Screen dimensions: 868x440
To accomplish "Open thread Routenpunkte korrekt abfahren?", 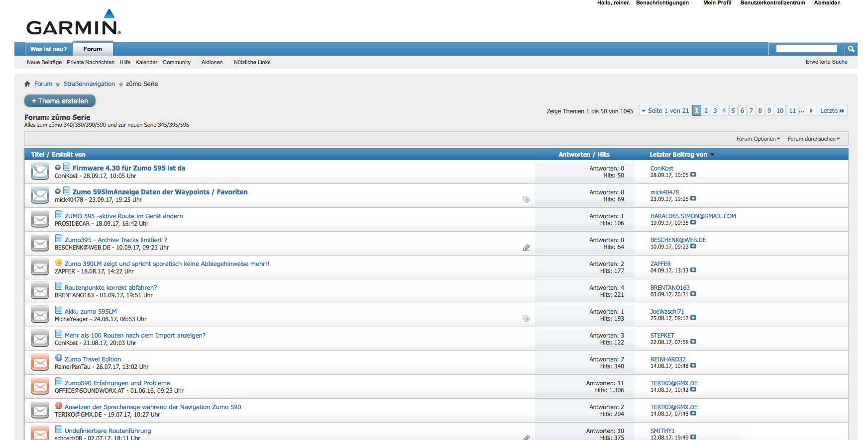I will [110, 287].
